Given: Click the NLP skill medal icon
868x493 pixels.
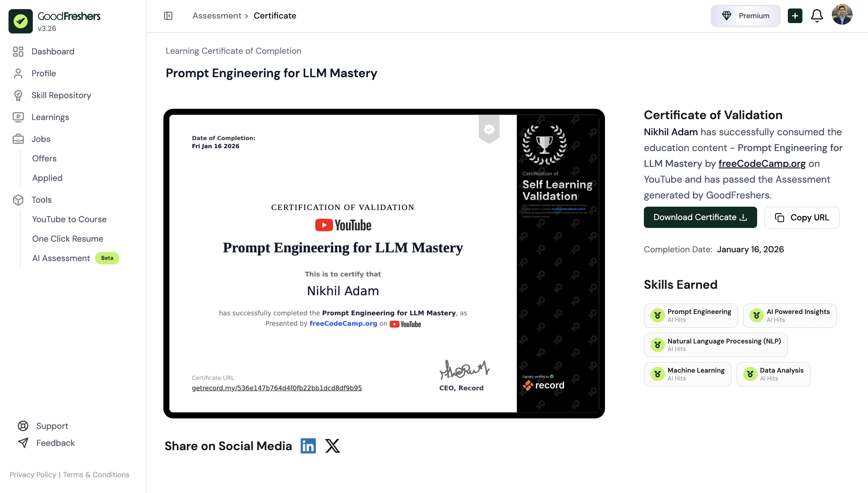Looking at the screenshot, I should click(658, 345).
